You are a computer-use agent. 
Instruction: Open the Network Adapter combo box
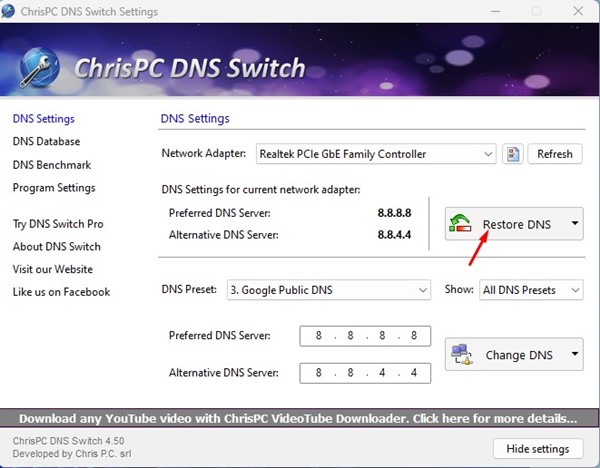(375, 154)
